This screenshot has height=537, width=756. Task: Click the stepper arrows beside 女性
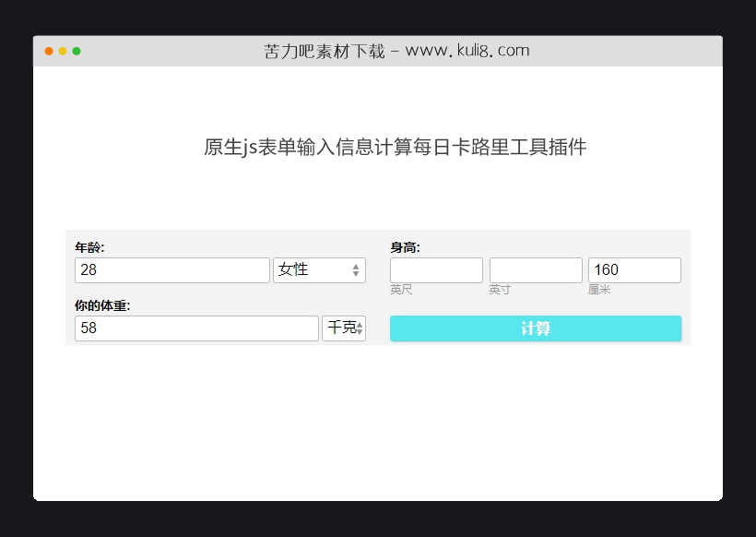tap(355, 269)
